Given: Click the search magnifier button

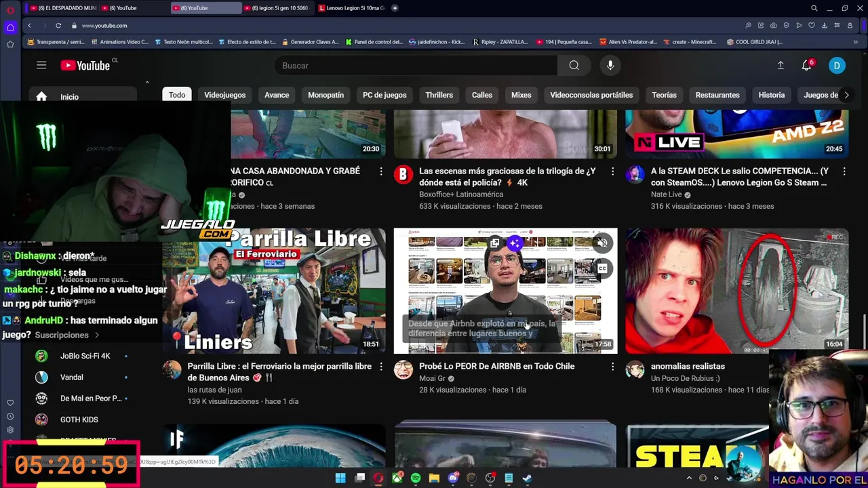Looking at the screenshot, I should tap(574, 65).
